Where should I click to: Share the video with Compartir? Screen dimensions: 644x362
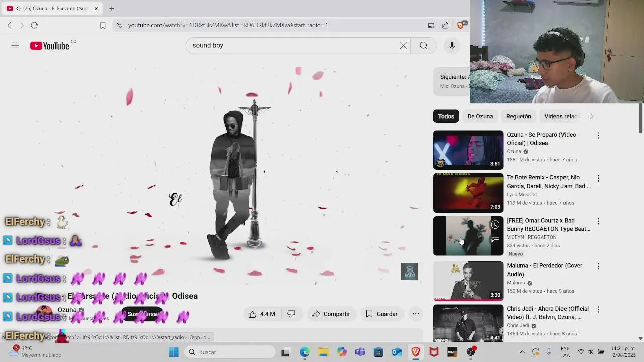click(x=331, y=314)
